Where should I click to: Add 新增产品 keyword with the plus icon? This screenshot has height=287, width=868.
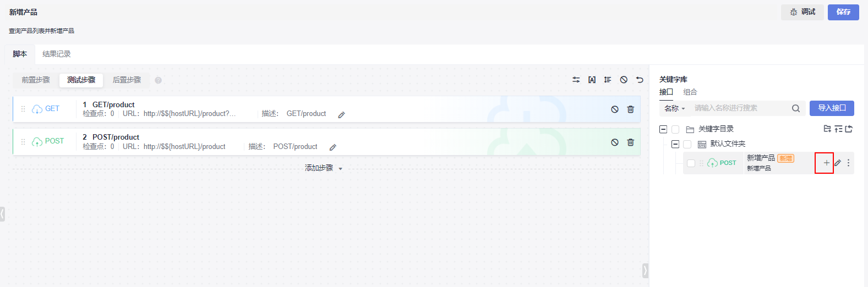tap(826, 163)
